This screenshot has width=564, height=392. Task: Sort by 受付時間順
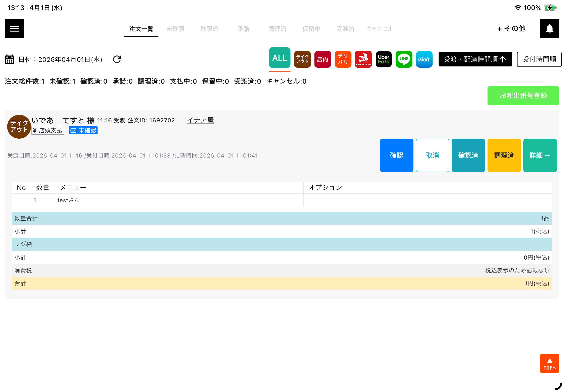tap(539, 59)
